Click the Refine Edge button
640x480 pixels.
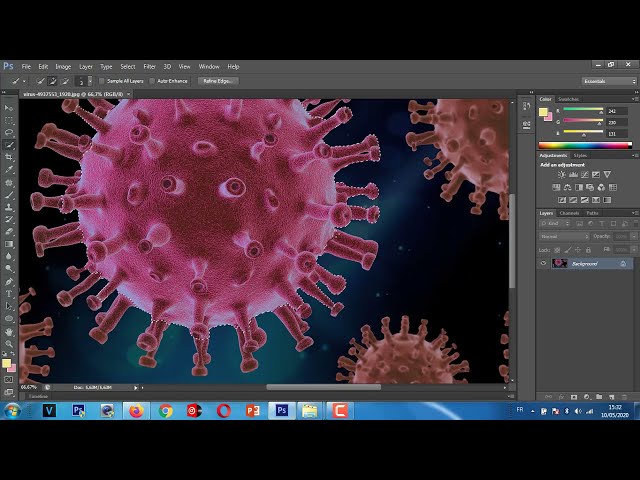point(218,81)
